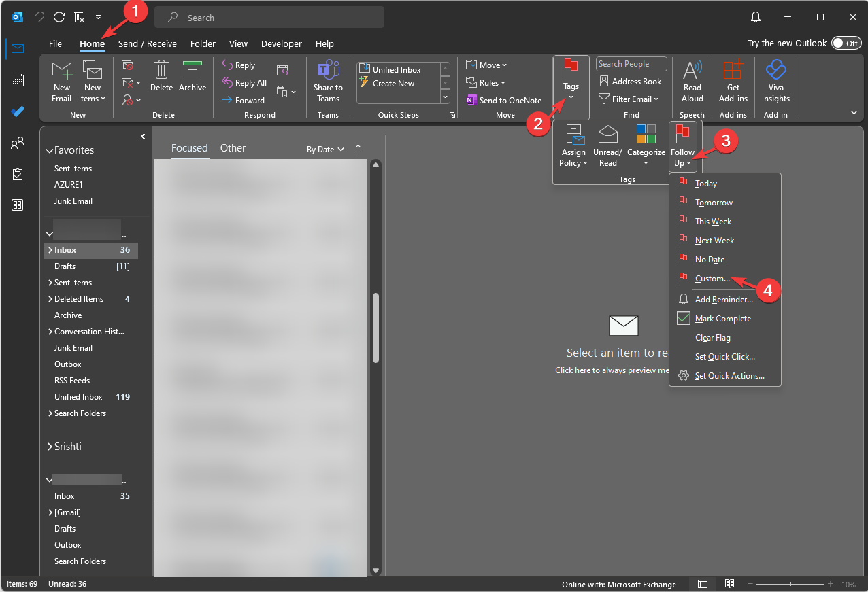The width and height of the screenshot is (868, 592).
Task: Switch to the Send / Receive tab
Action: (x=148, y=43)
